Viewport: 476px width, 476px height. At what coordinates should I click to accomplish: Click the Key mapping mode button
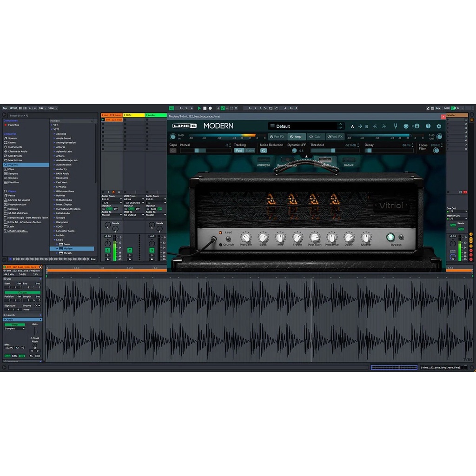click(437, 108)
